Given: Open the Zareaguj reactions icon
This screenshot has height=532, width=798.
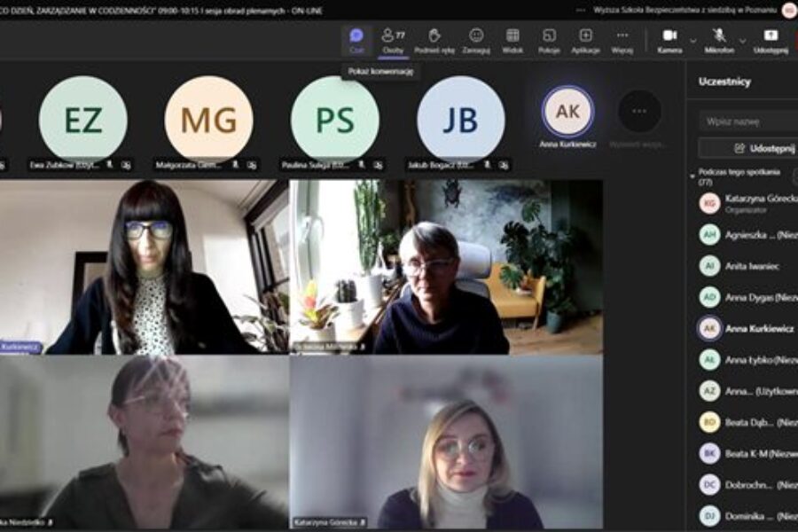Looking at the screenshot, I should click(476, 41).
